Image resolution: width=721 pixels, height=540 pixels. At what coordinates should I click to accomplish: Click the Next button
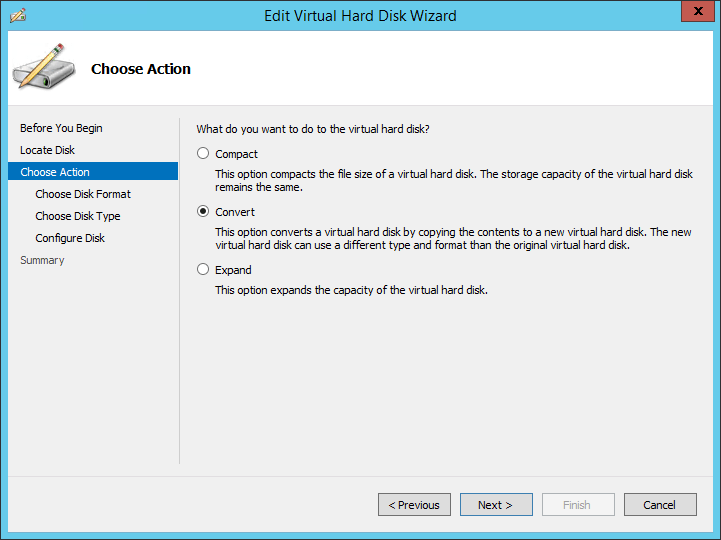[495, 505]
